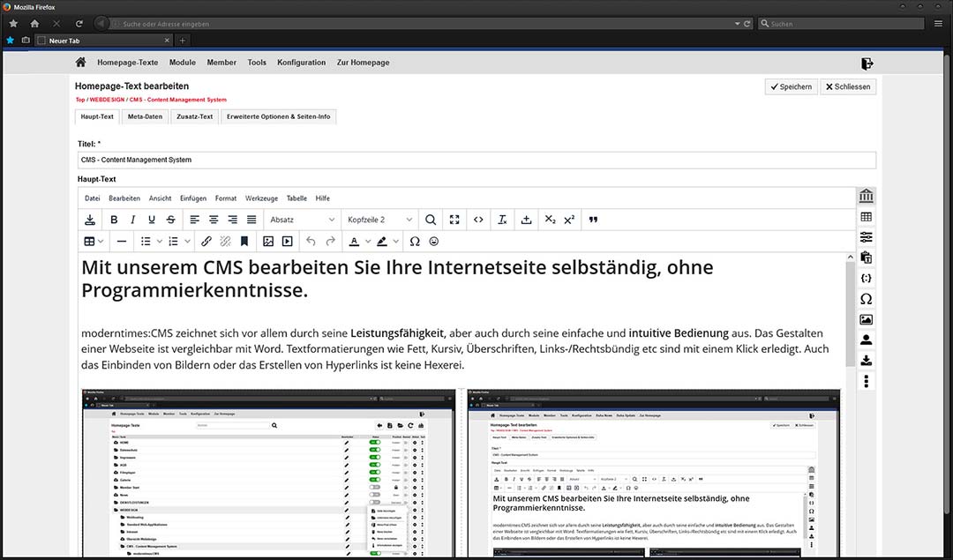953x560 pixels.
Task: Toggle italic text formatting
Action: [133, 220]
